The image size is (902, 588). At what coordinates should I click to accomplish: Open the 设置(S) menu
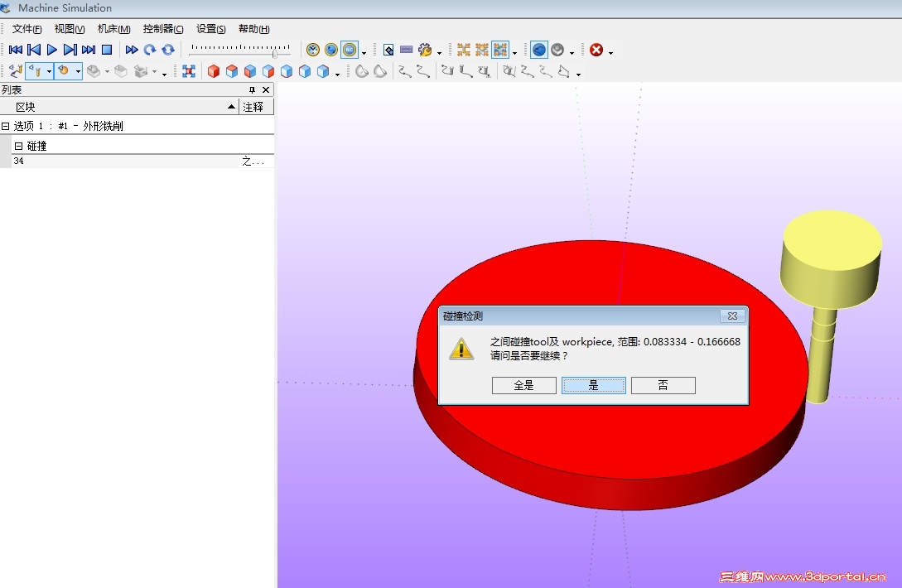(210, 29)
